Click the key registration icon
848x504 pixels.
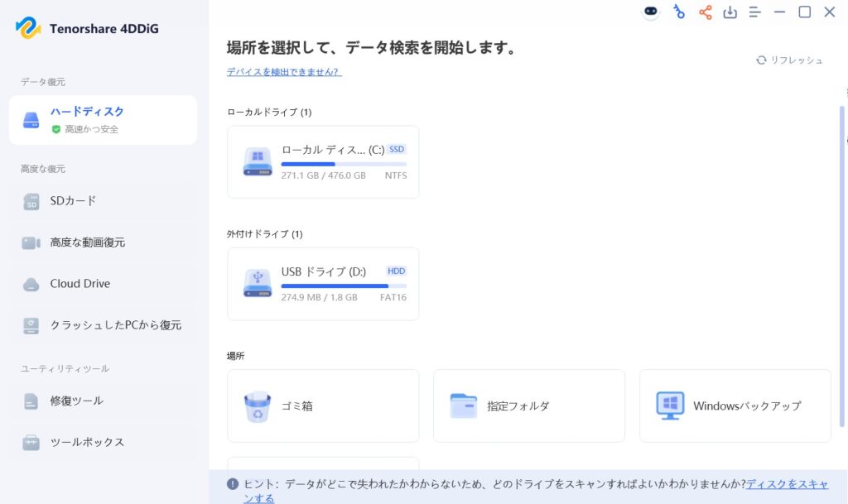[x=679, y=12]
